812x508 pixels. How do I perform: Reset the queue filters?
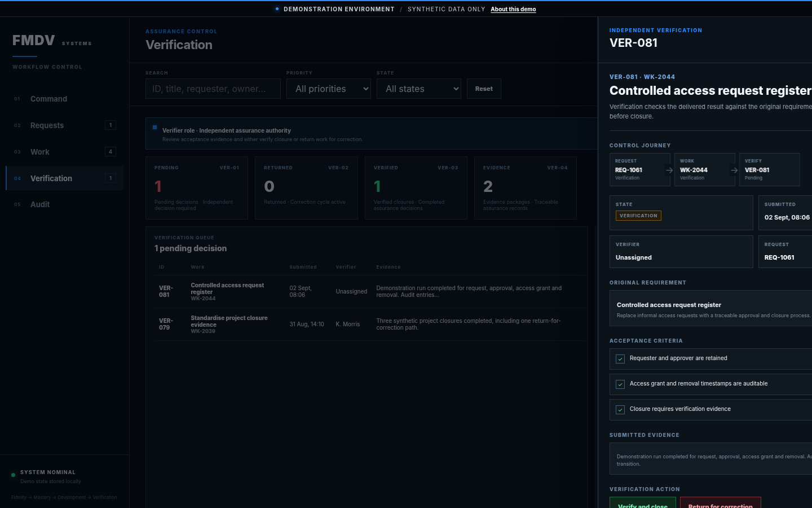click(484, 89)
